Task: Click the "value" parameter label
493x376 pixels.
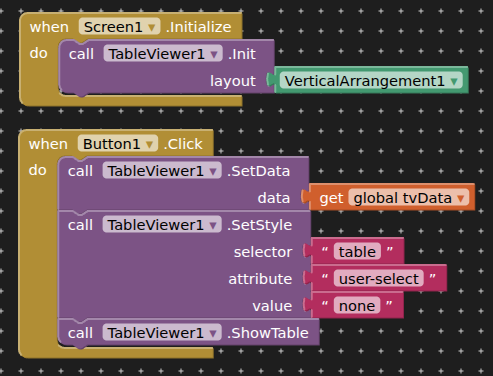Action: coord(272,306)
